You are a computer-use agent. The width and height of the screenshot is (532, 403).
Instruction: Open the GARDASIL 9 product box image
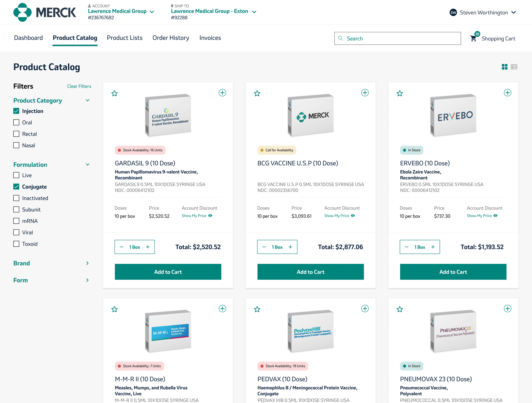(x=168, y=115)
